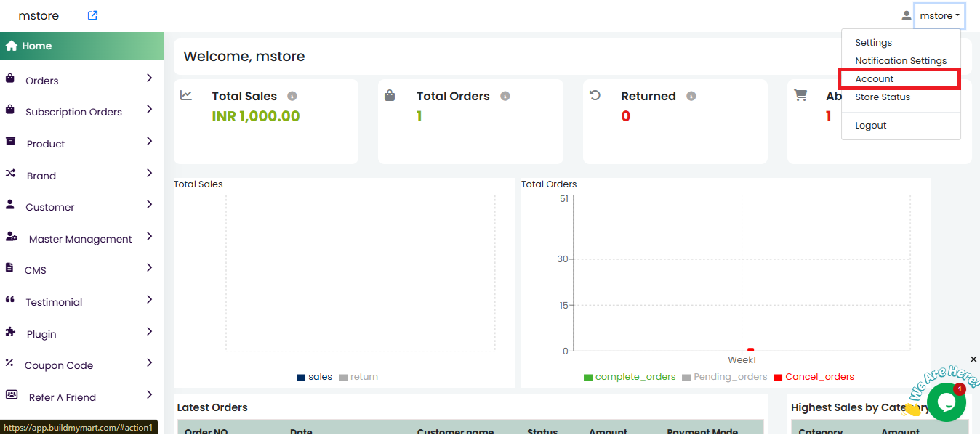The image size is (980, 435).
Task: Open the live chat bubble
Action: (x=946, y=402)
